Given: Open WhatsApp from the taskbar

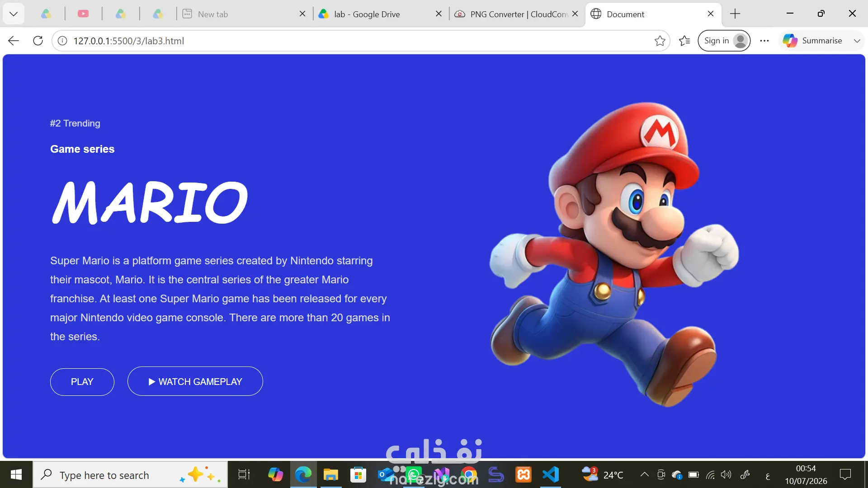Looking at the screenshot, I should 413,475.
